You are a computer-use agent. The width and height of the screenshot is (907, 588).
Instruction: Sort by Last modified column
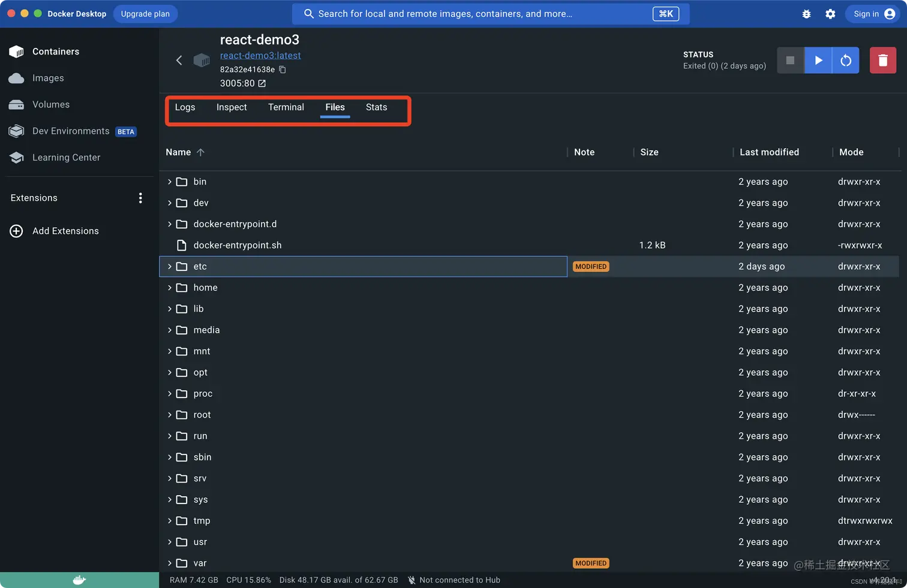click(x=769, y=152)
